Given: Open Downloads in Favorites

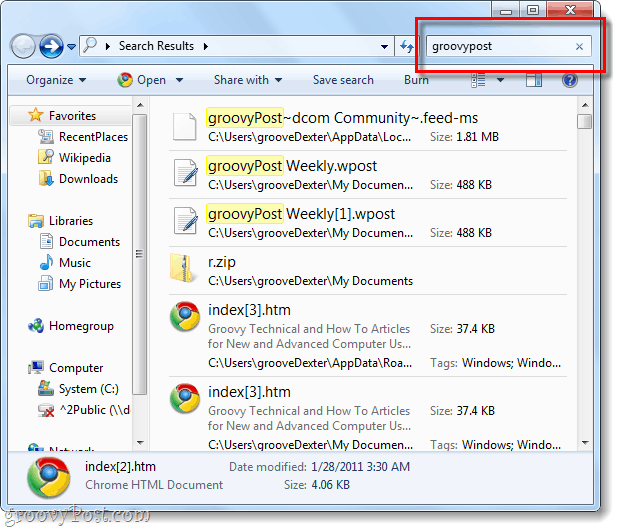Looking at the screenshot, I should (x=88, y=179).
